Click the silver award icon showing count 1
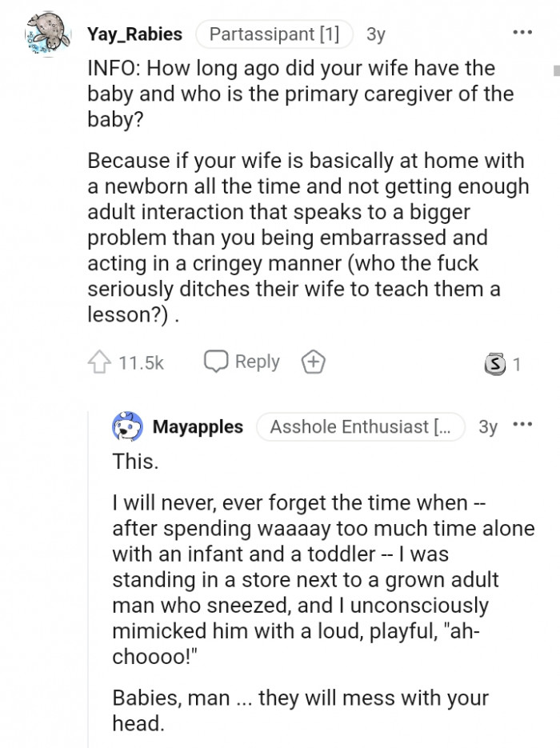The width and height of the screenshot is (560, 748). coord(494,362)
